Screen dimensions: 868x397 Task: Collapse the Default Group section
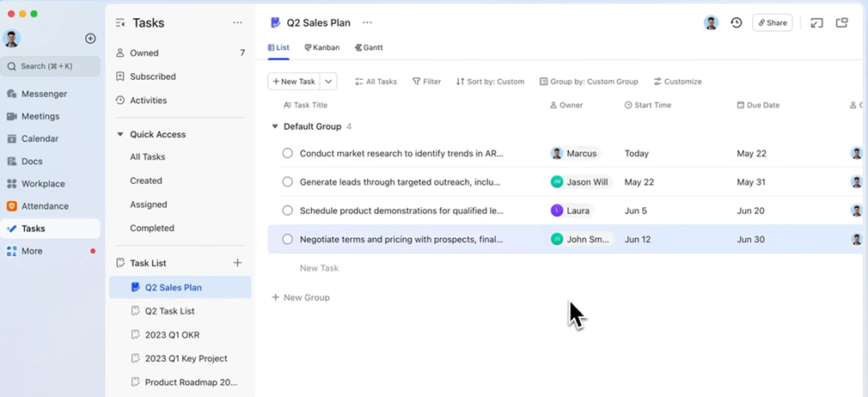(x=275, y=126)
